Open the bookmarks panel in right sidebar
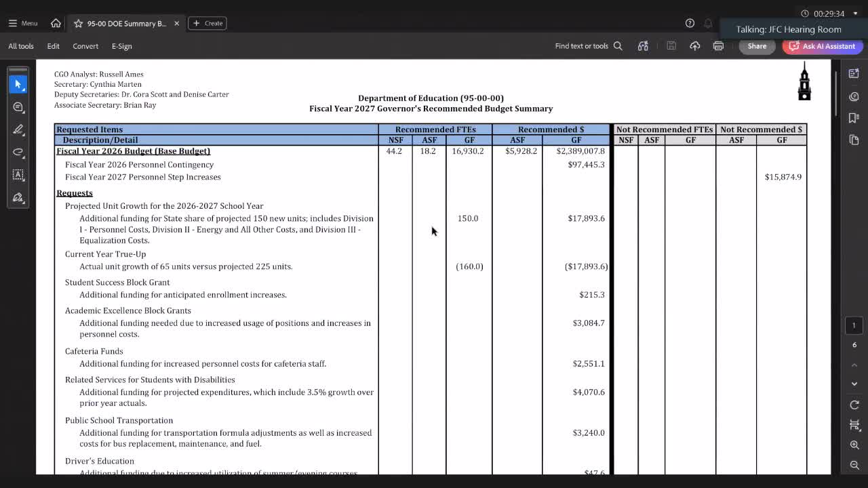 click(x=854, y=118)
